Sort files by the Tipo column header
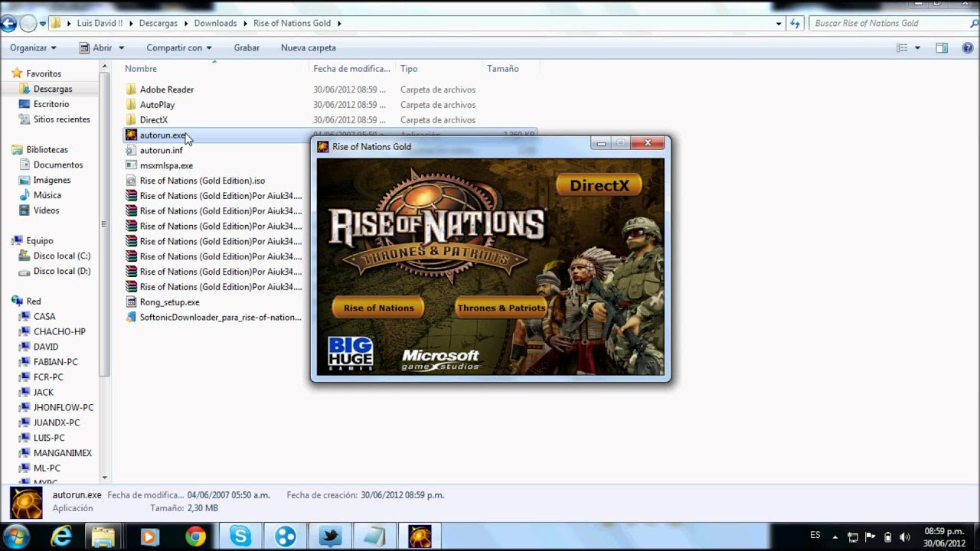This screenshot has height=551, width=980. 409,68
